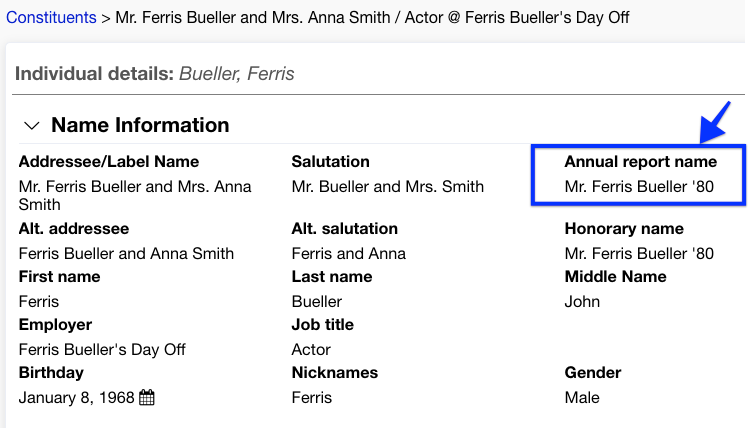
Task: Select the First name value Ferris
Action: 39,301
